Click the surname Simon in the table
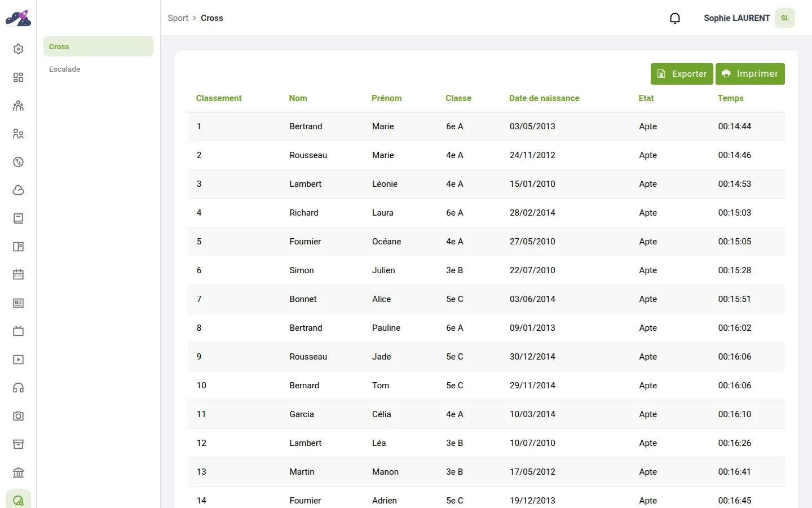 tap(302, 270)
